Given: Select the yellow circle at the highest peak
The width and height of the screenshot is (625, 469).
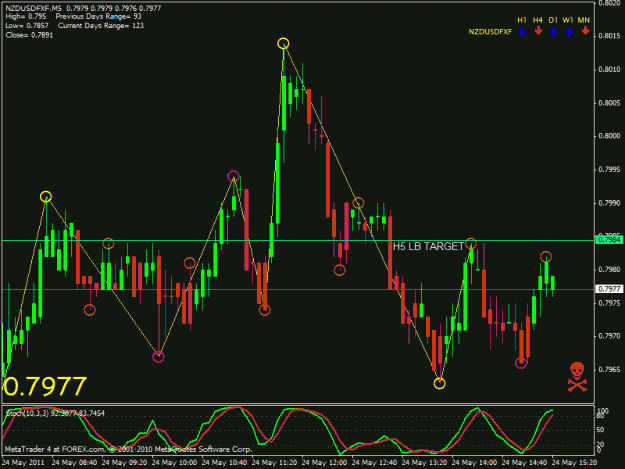Looking at the screenshot, I should (x=283, y=43).
